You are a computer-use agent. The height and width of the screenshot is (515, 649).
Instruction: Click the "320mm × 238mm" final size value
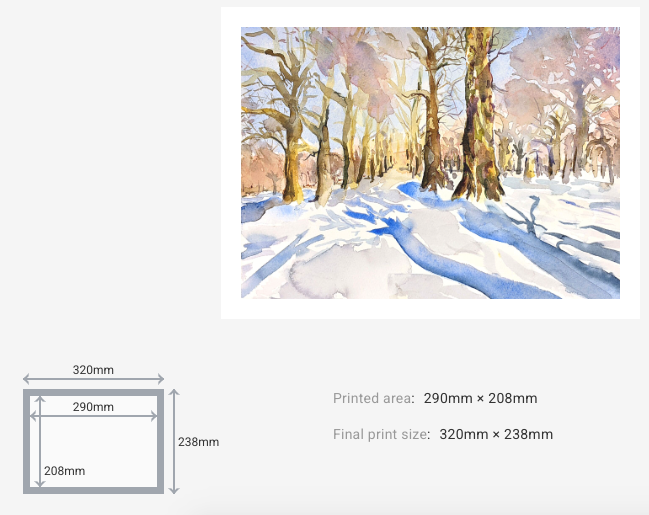(x=496, y=435)
